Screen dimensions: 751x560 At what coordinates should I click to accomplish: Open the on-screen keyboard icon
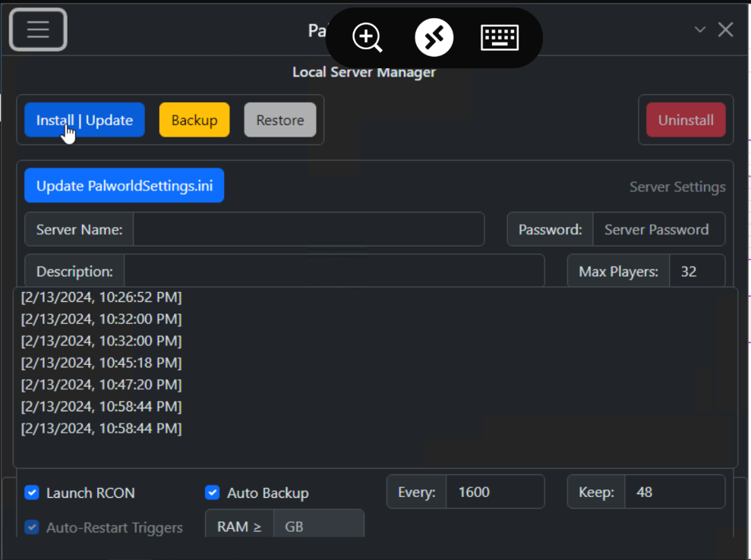(500, 37)
